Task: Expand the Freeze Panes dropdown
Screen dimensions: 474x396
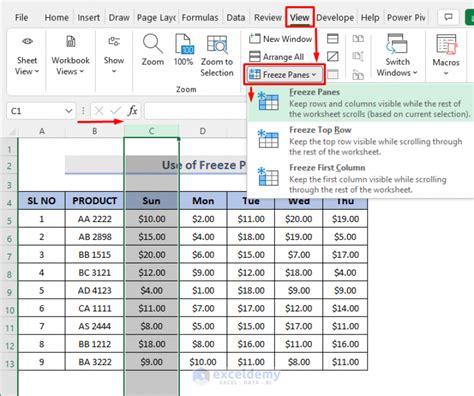Action: click(x=284, y=75)
